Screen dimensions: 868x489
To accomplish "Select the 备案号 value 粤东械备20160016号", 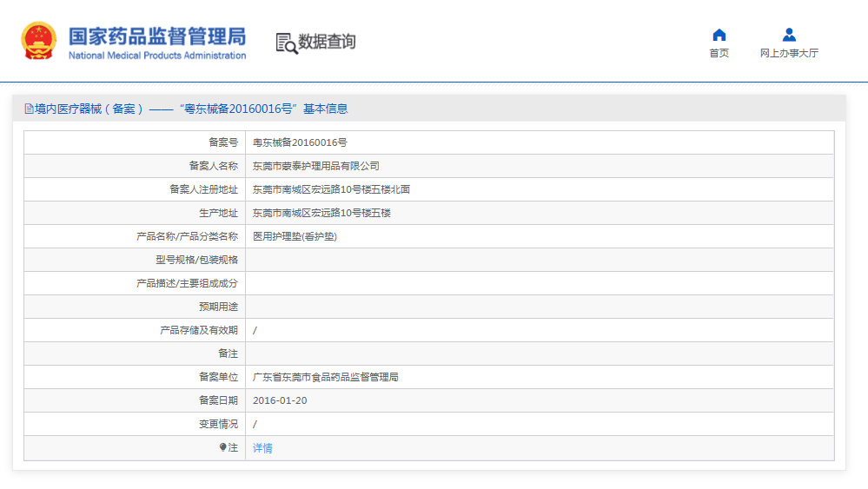I will (x=300, y=142).
